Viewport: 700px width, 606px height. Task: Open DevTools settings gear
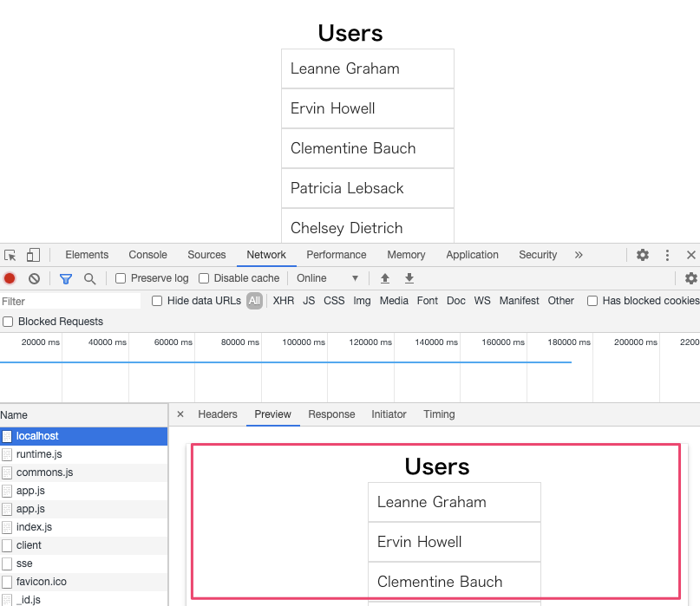[643, 255]
